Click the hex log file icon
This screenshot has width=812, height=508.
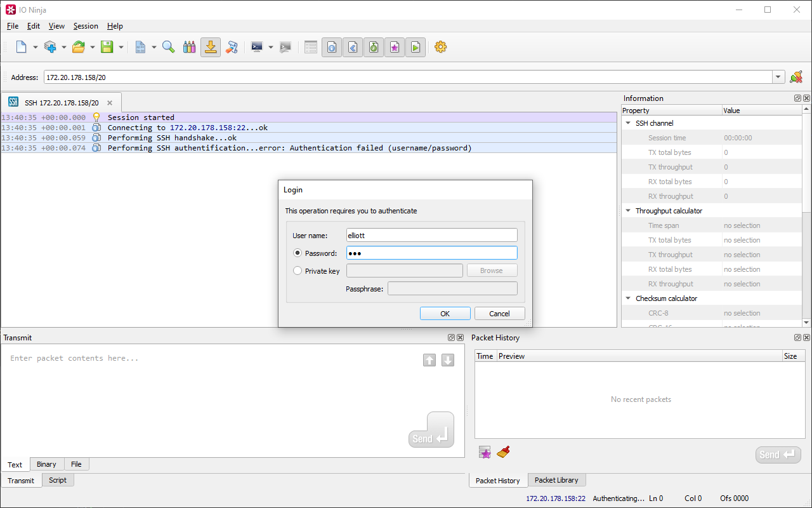(140, 47)
